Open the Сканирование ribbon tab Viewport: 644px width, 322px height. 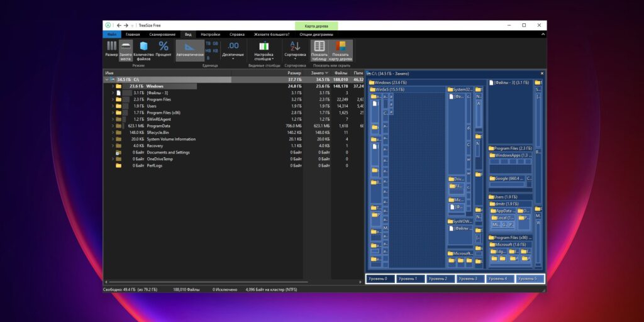tap(162, 35)
